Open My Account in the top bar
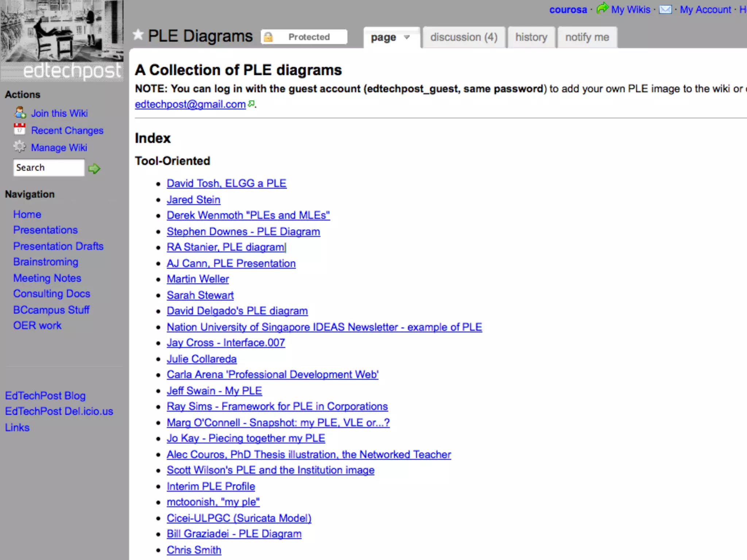Image resolution: width=747 pixels, height=560 pixels. pos(705,9)
